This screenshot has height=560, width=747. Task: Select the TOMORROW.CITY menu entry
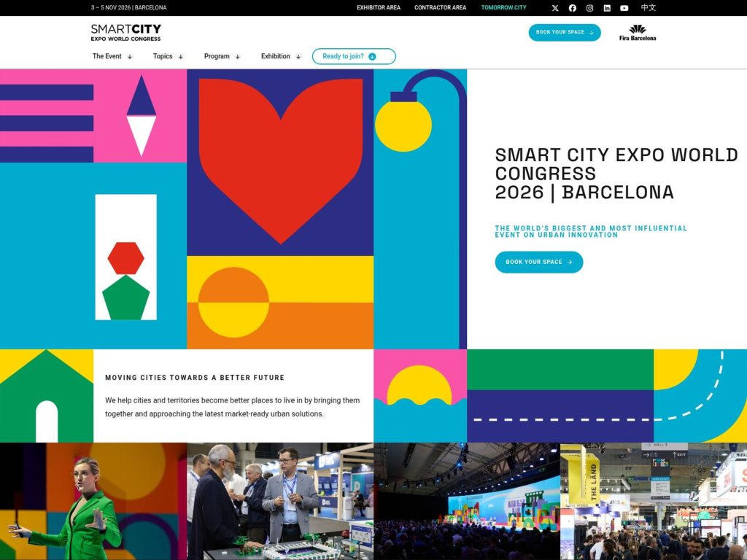[503, 8]
